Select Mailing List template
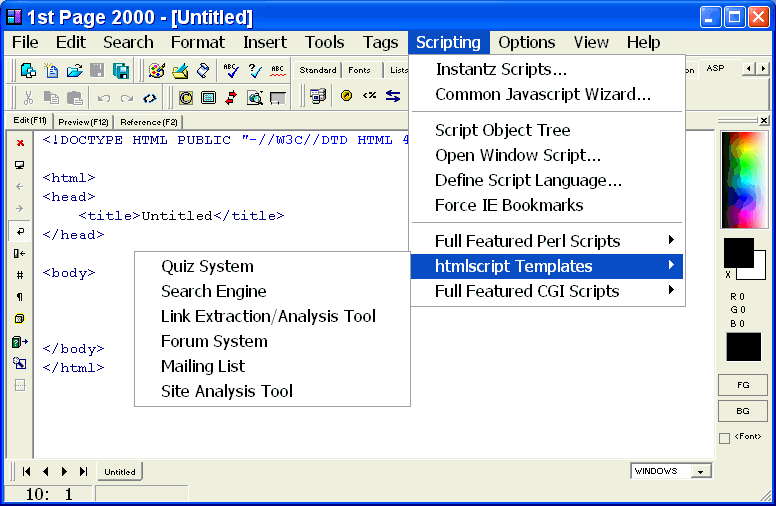This screenshot has width=776, height=506. coord(272,366)
